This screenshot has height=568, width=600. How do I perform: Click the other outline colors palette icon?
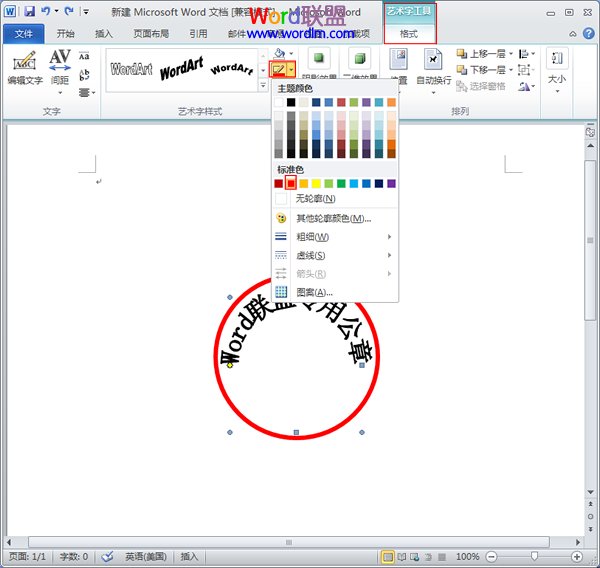click(x=281, y=218)
